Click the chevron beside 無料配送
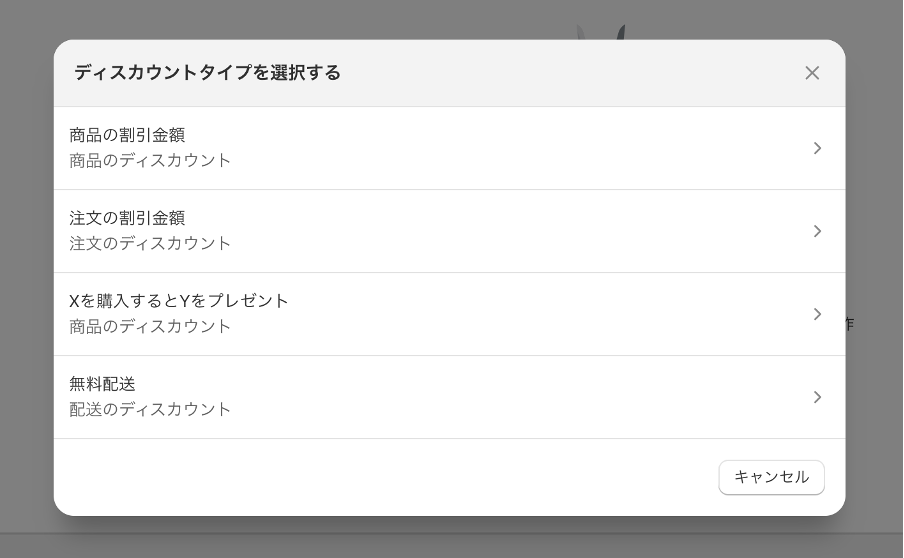The width and height of the screenshot is (904, 558). (x=817, y=397)
